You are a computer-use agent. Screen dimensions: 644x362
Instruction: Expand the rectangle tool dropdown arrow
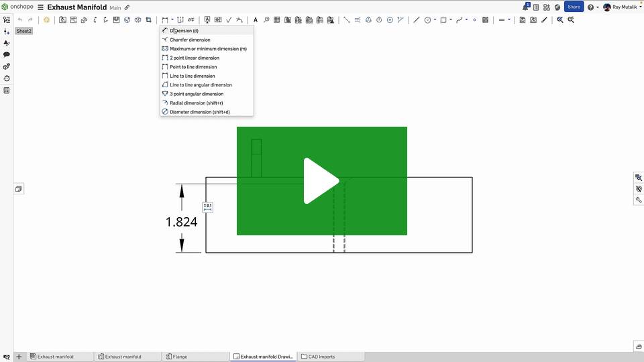451,19
